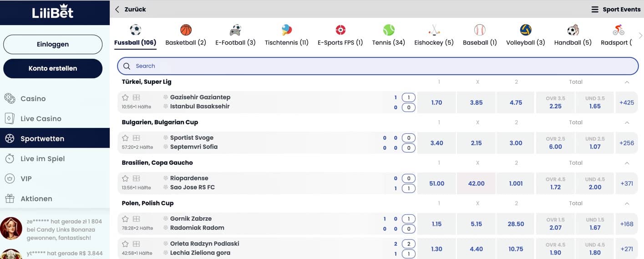Select OVR 2.5 at 6.00
644x259 pixels.
(x=555, y=143)
